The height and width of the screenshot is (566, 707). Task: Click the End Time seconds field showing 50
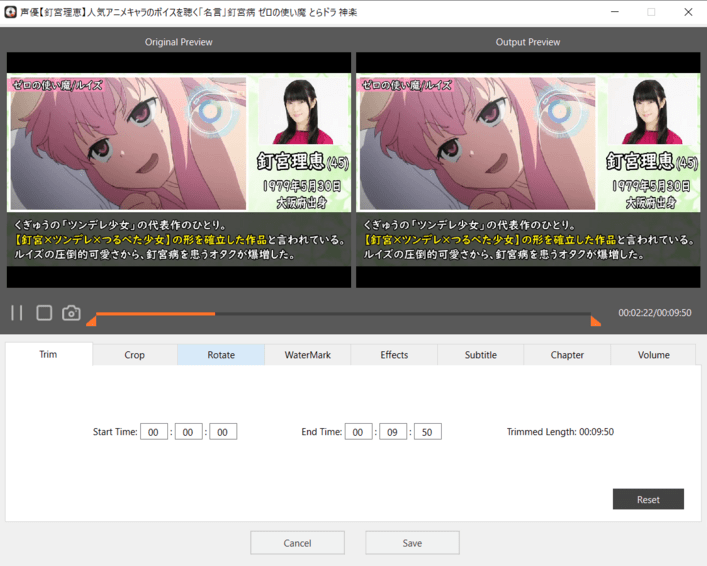point(428,432)
